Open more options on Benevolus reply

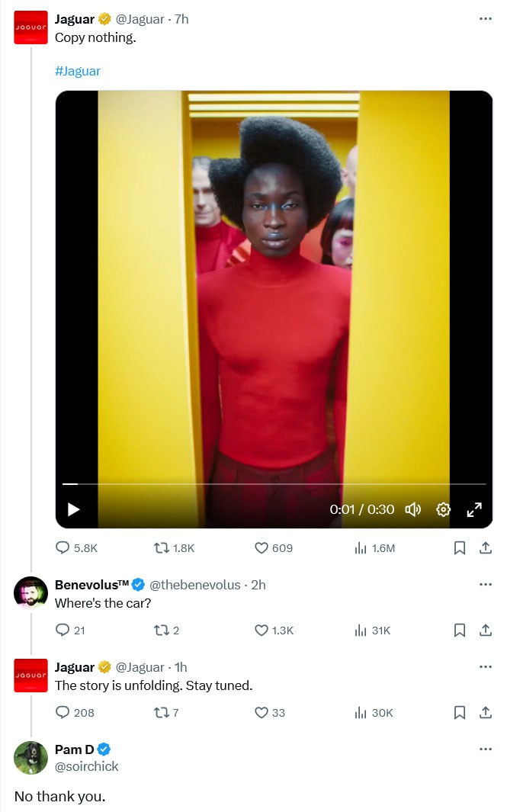485,584
